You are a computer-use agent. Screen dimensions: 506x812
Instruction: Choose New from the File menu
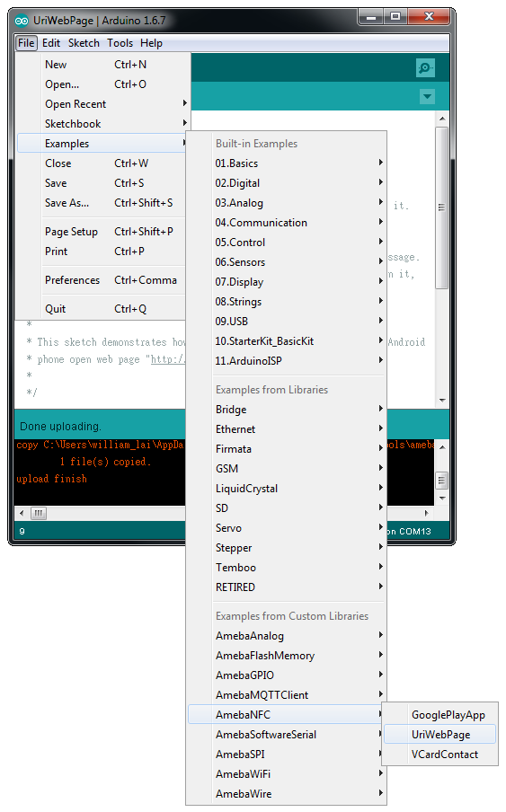tap(102, 65)
